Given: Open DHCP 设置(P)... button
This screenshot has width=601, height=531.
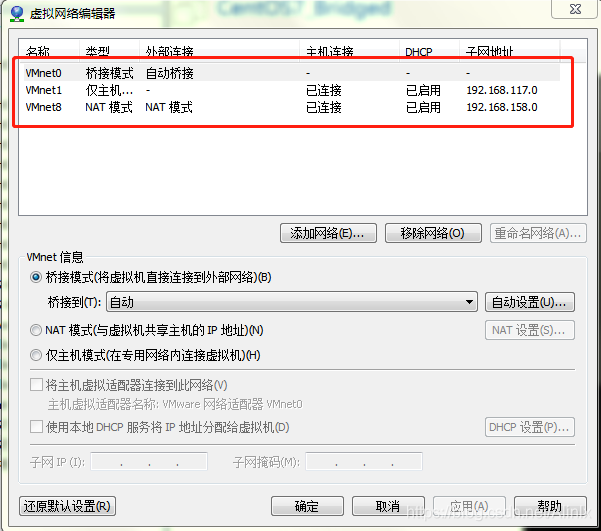Looking at the screenshot, I should point(530,427).
